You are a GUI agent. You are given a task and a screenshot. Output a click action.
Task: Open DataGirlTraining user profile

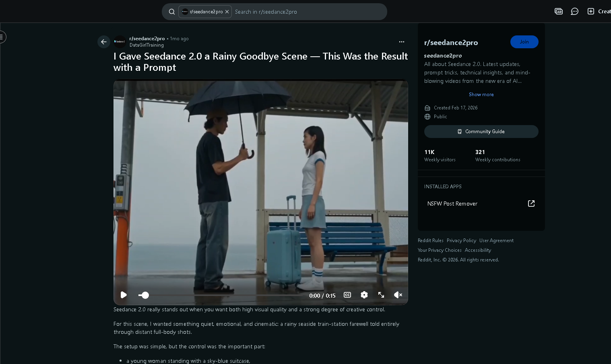[147, 45]
